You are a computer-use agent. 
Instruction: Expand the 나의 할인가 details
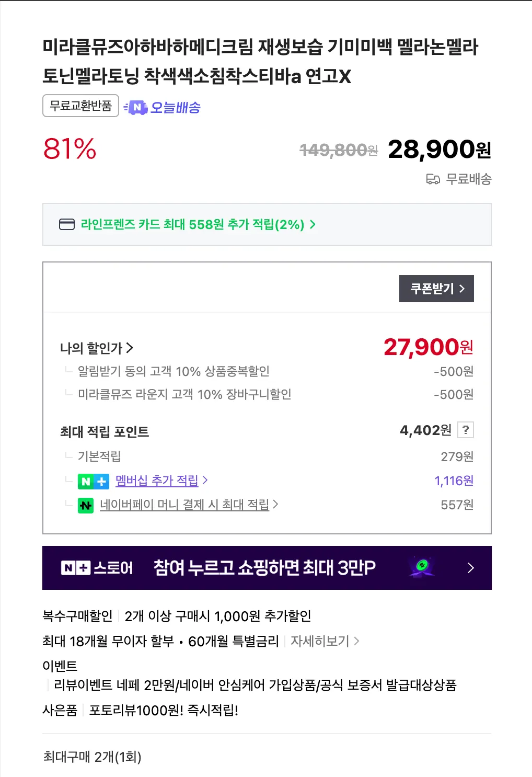[97, 348]
